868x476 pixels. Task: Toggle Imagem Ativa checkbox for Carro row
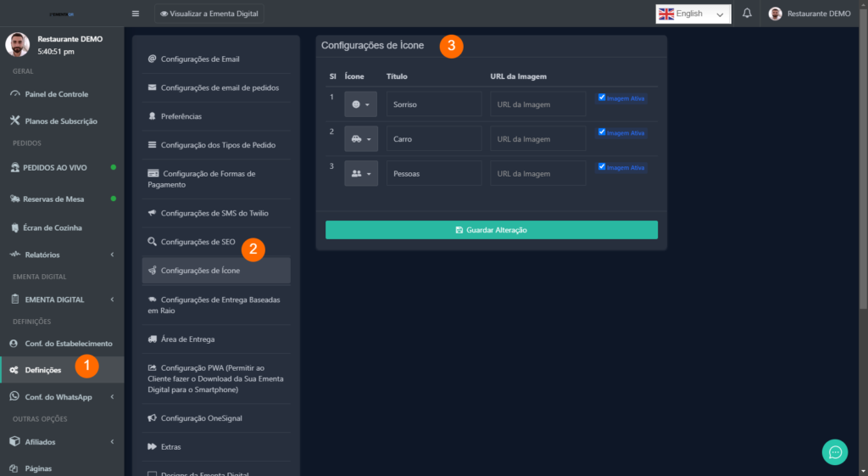click(602, 132)
